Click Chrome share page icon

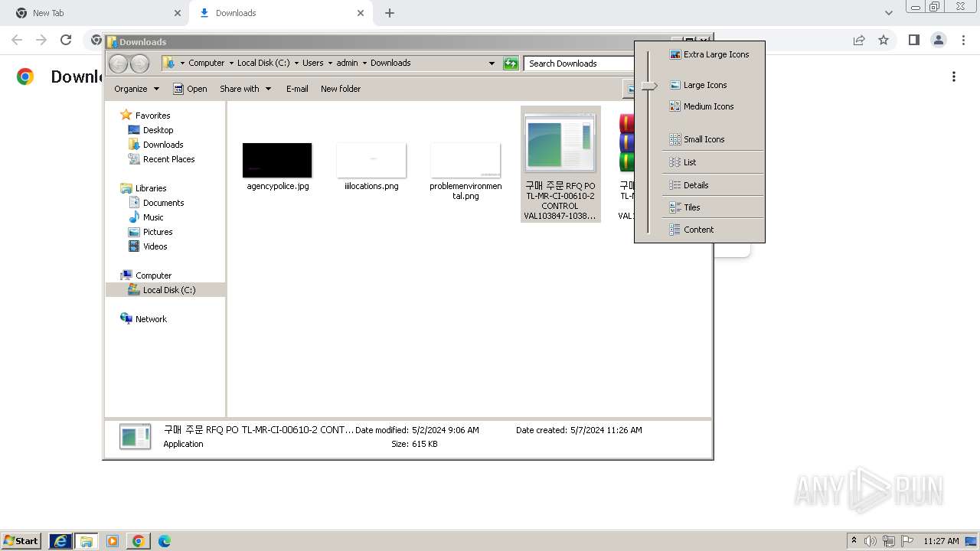point(859,40)
